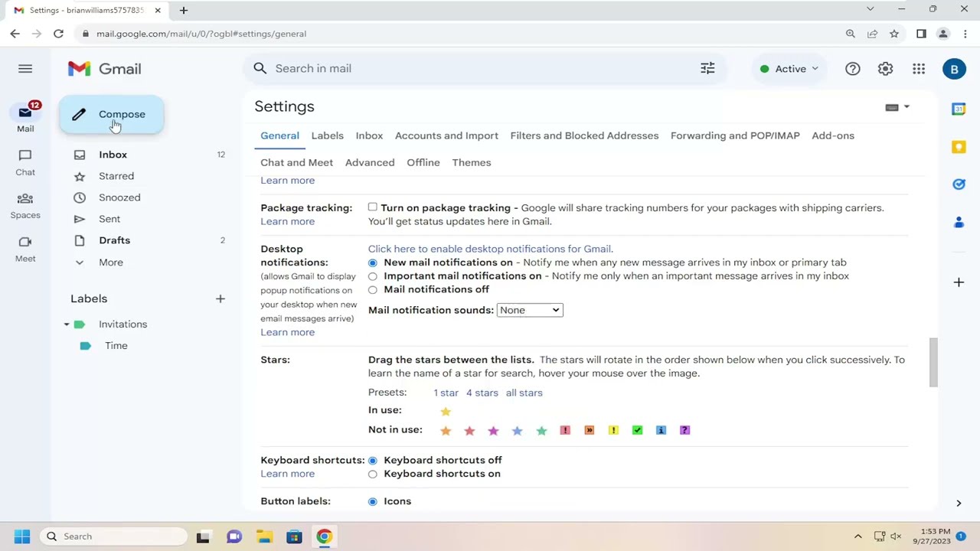Open the Settings gear icon
Screen dimensions: 980x551
[885, 69]
